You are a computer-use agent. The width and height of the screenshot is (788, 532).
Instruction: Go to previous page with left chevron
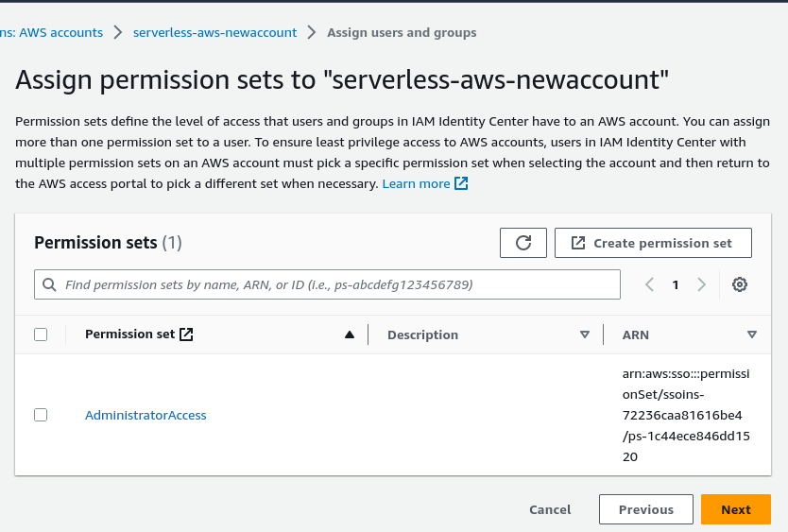tap(649, 284)
